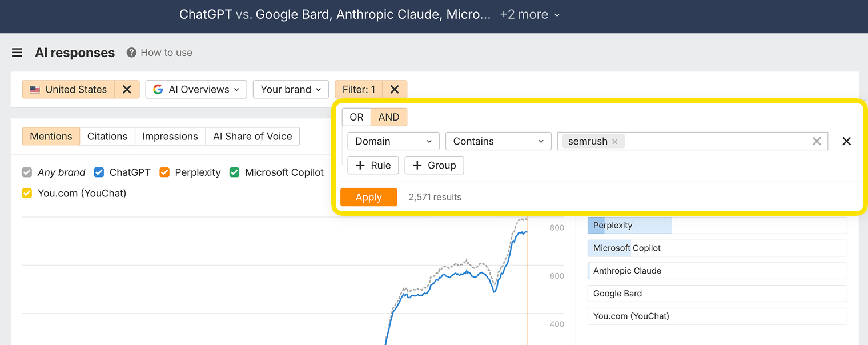Open the AI Share of Voice tab
Viewport: 868px width, 345px height.
252,136
